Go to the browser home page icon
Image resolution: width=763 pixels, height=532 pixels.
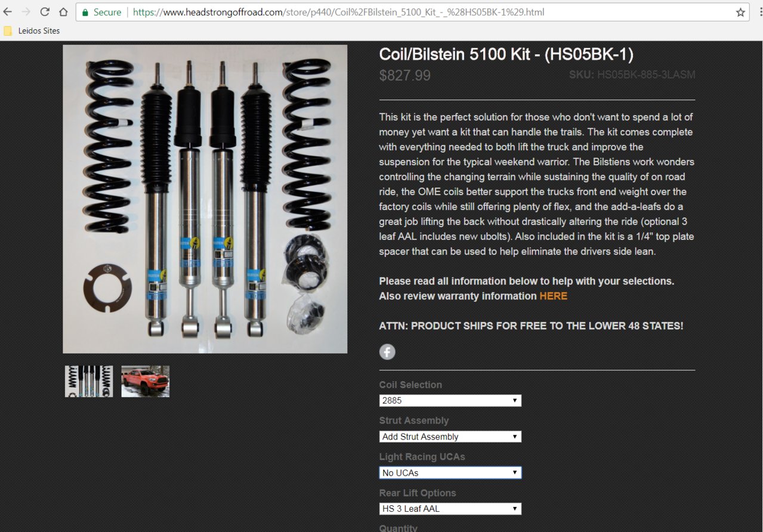click(x=63, y=12)
